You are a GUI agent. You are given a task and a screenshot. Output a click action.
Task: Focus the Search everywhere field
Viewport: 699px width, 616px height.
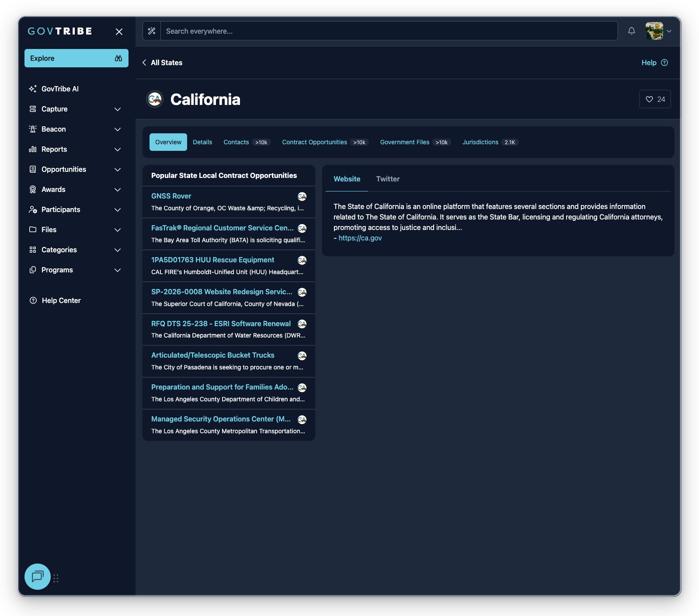point(389,31)
